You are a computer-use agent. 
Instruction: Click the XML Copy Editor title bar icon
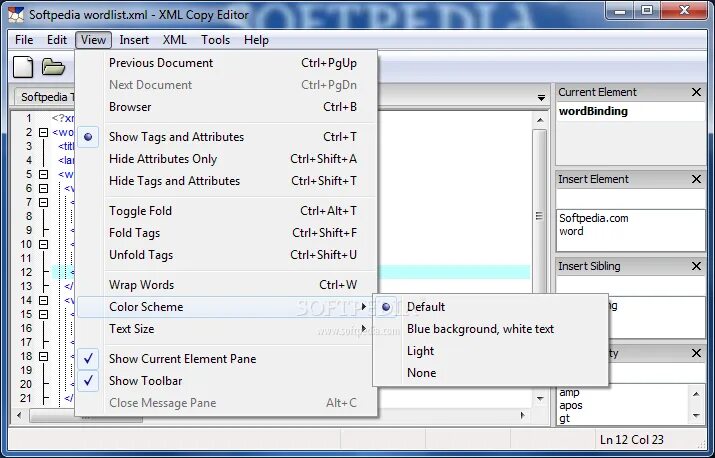(16, 15)
